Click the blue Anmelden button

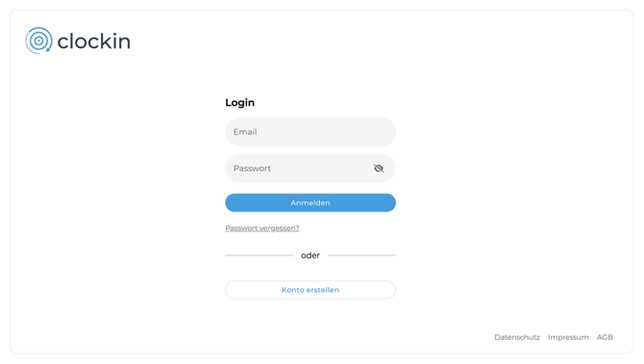click(310, 203)
